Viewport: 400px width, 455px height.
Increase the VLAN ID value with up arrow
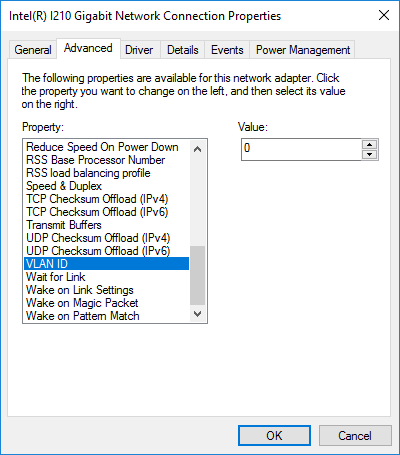369,145
